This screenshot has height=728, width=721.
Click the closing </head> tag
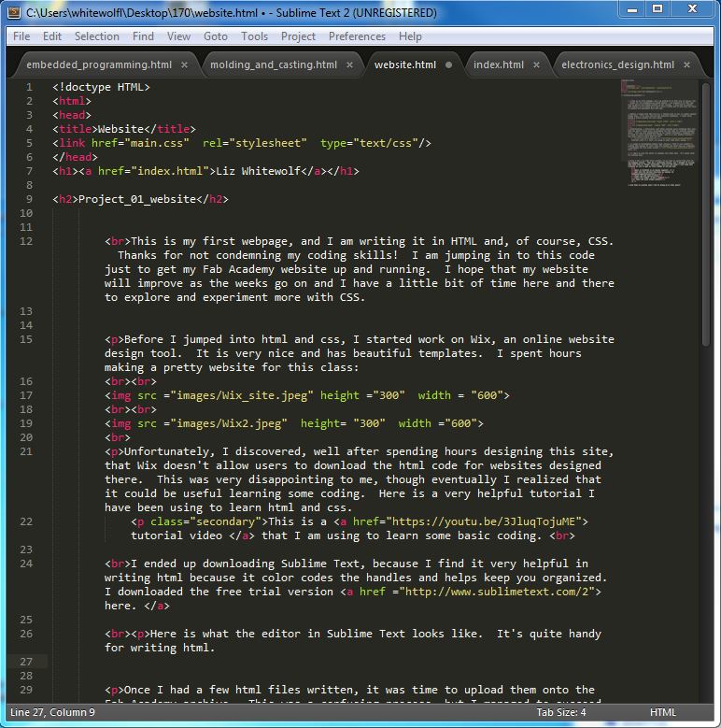[75, 157]
